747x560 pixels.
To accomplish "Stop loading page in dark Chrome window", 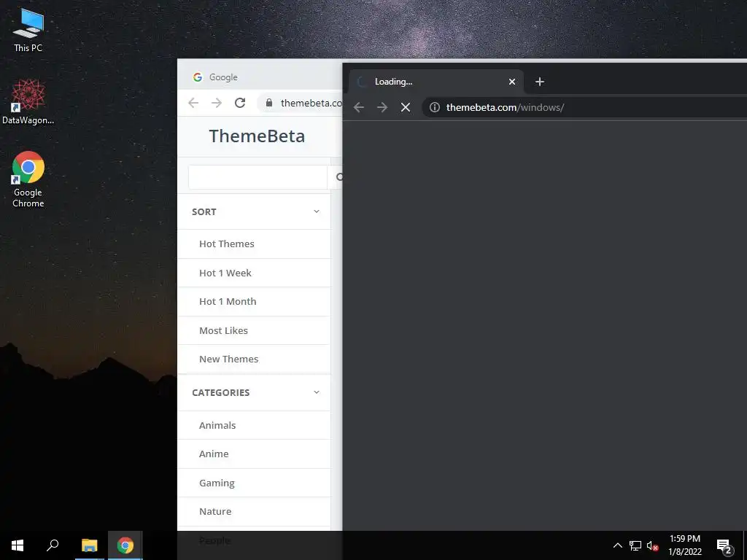I will [406, 108].
